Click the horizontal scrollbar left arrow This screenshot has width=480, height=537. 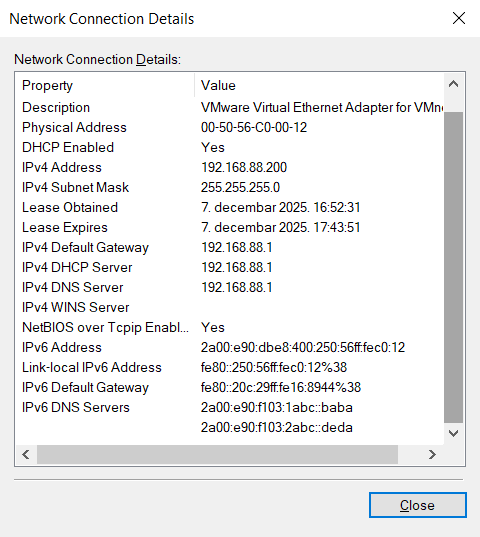click(x=26, y=454)
